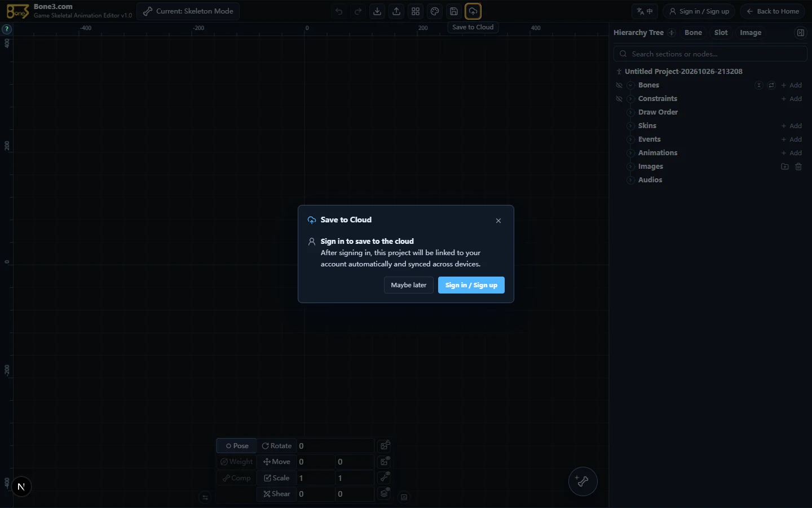Open the palette theme icon
812x508 pixels.
click(435, 11)
